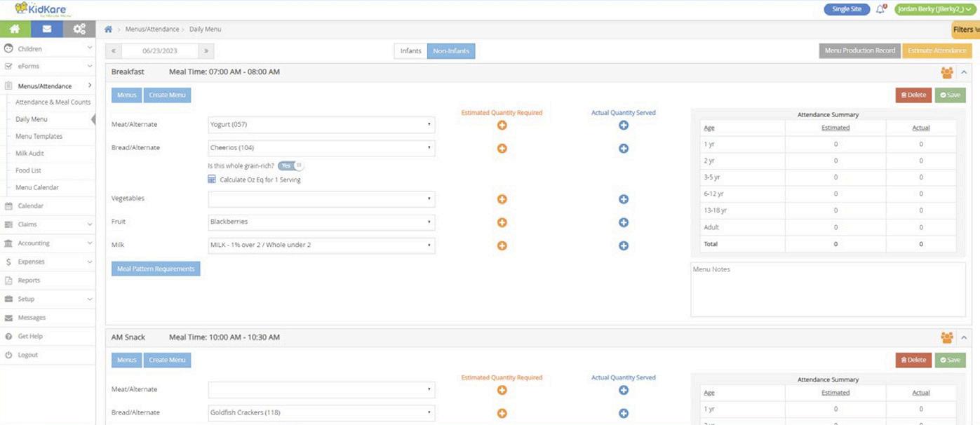Screen dimensions: 980x425
Task: Add estimated quantity for Breakfast Milk
Action: (502, 245)
